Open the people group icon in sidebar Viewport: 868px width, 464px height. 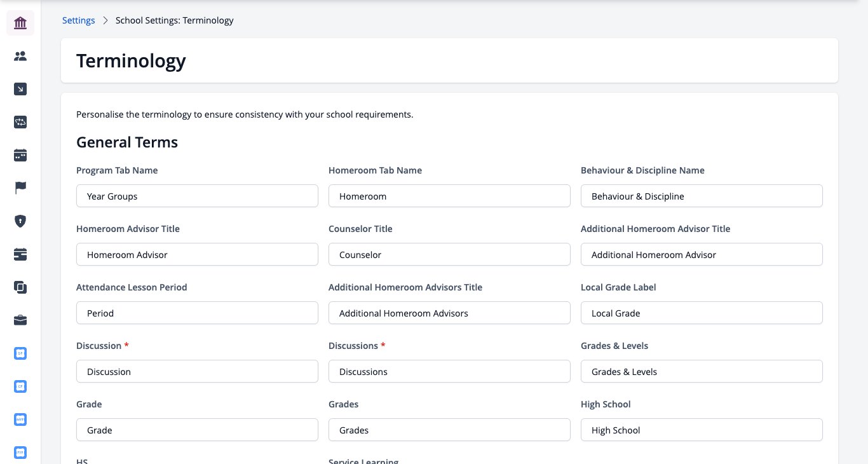[x=20, y=56]
